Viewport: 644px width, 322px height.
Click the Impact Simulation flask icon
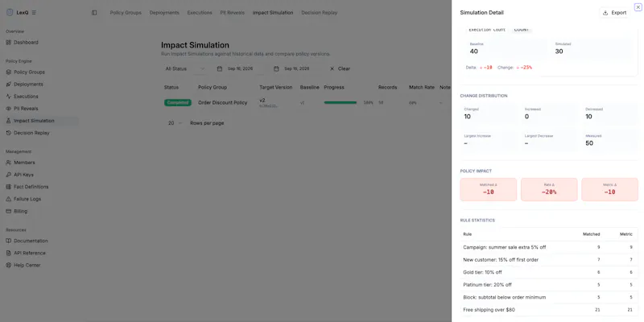9,121
